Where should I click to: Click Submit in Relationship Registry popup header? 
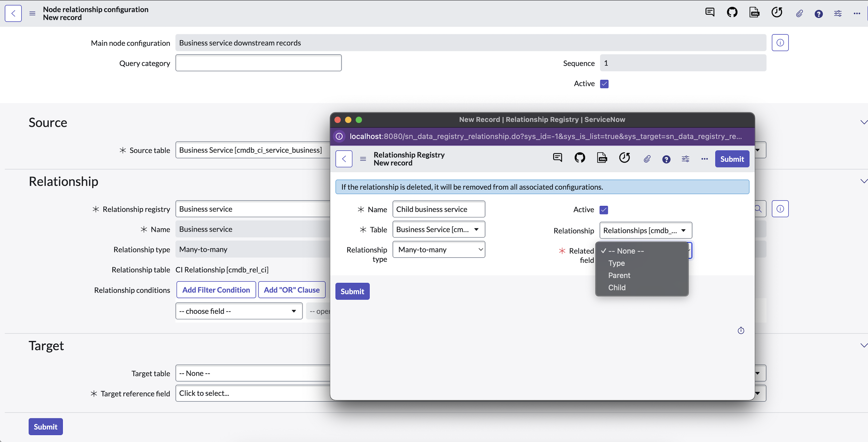(732, 159)
